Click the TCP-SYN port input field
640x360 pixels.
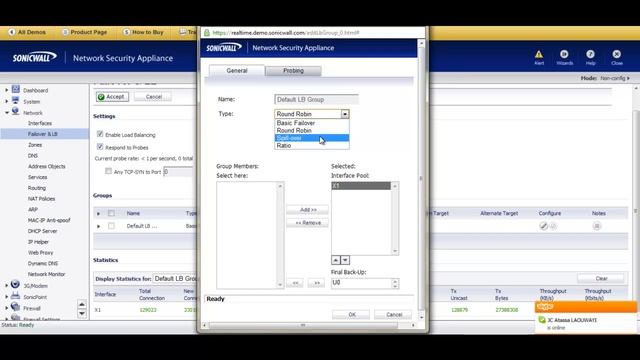click(178, 172)
